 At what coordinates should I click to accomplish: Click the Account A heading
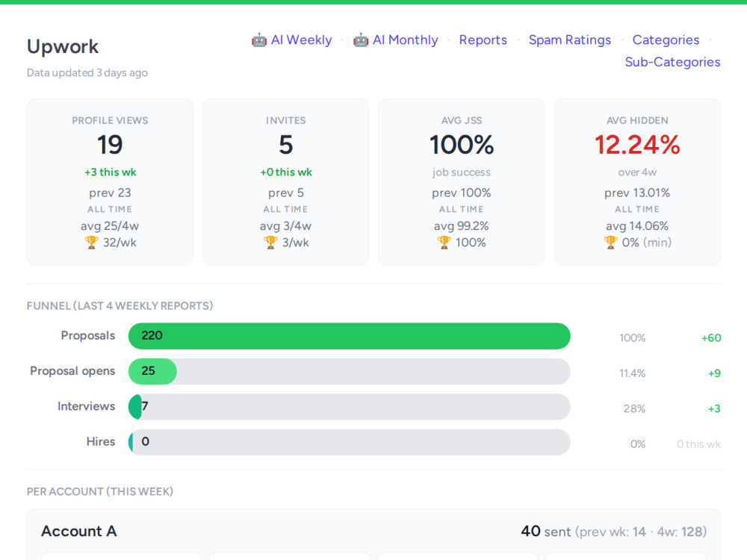pyautogui.click(x=79, y=531)
